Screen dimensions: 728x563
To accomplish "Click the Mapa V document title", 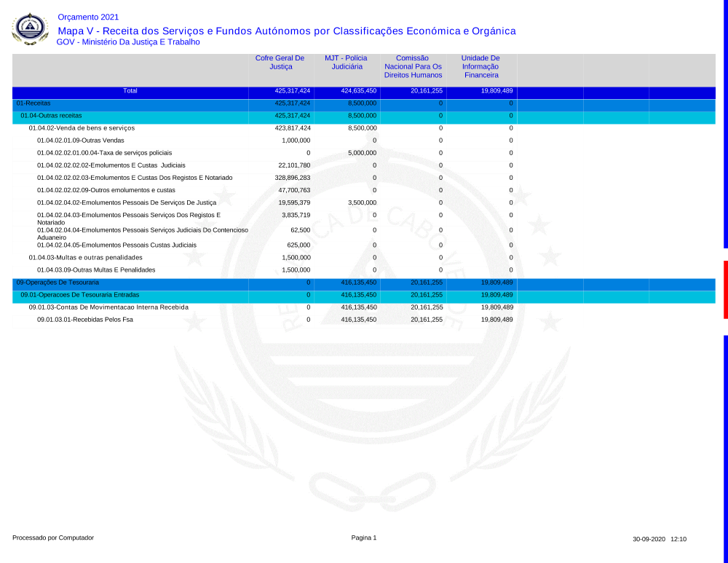I will pyautogui.click(x=286, y=31).
